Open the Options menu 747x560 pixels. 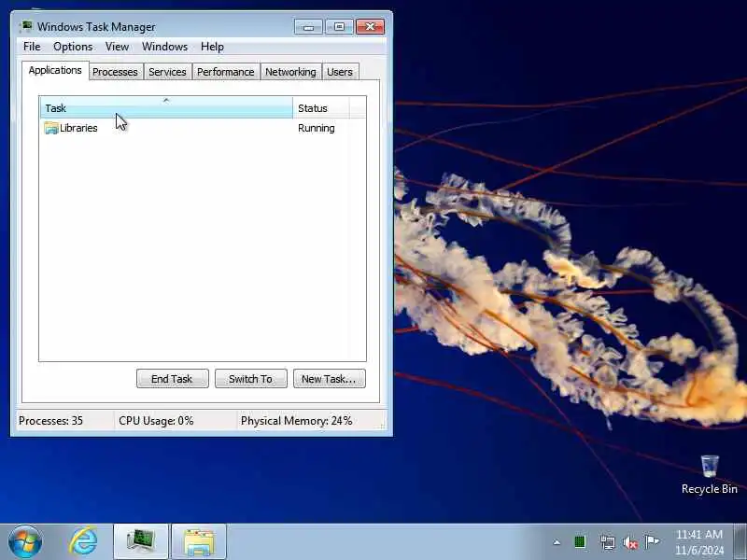click(x=73, y=47)
